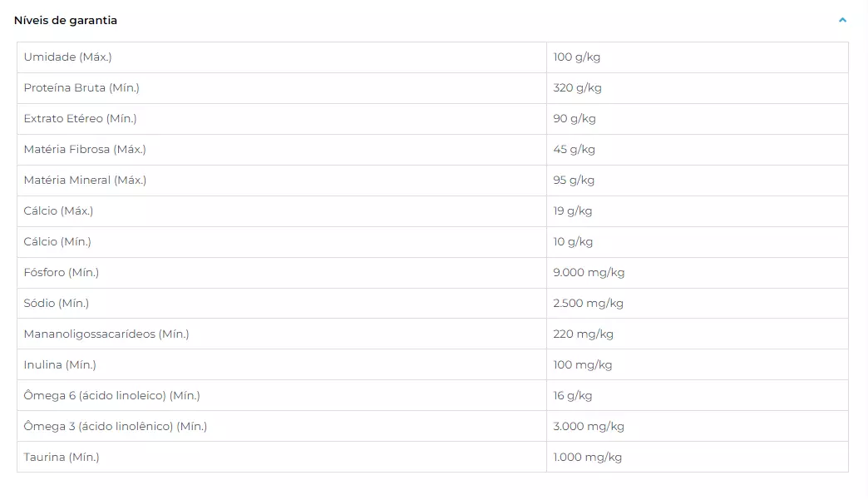
Task: Select the Inulina (Mín.) row
Action: (x=432, y=365)
